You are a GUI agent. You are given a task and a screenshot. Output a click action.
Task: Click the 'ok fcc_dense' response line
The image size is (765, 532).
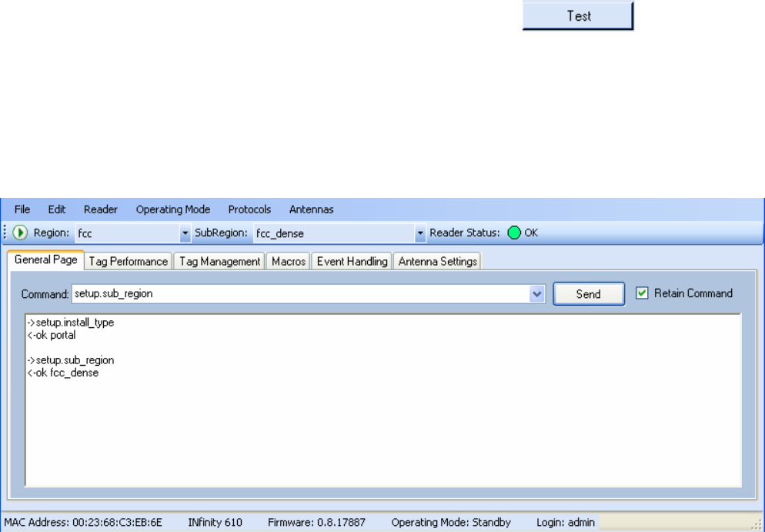click(63, 373)
